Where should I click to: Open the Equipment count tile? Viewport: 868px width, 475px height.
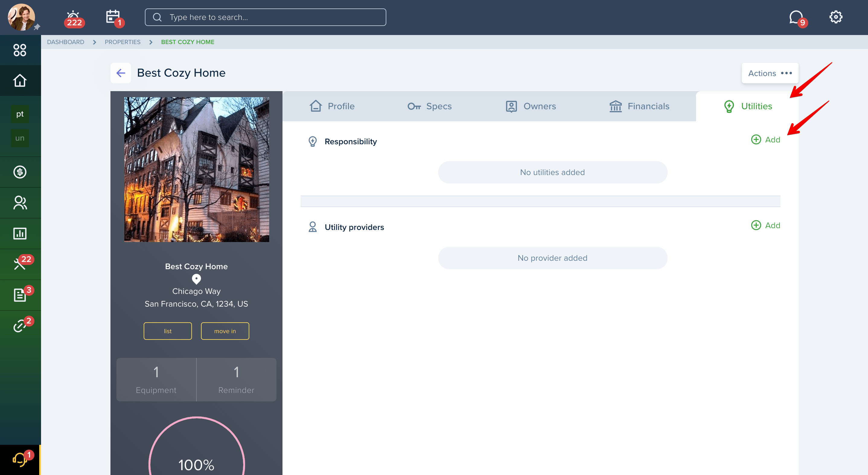coord(156,380)
